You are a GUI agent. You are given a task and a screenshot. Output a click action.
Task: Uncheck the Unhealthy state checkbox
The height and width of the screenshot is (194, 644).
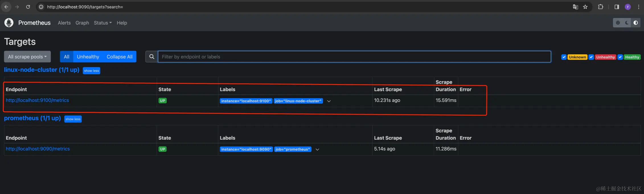[591, 57]
